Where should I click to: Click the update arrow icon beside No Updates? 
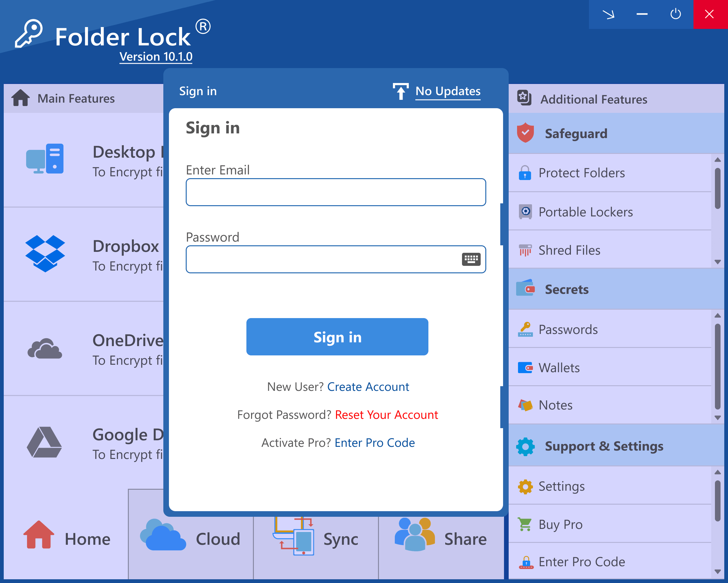401,91
